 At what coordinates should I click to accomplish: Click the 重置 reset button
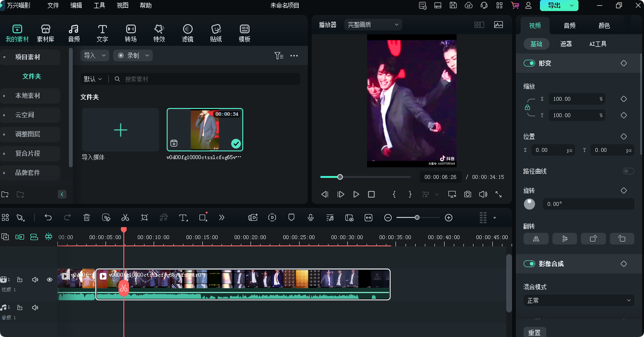(x=534, y=333)
